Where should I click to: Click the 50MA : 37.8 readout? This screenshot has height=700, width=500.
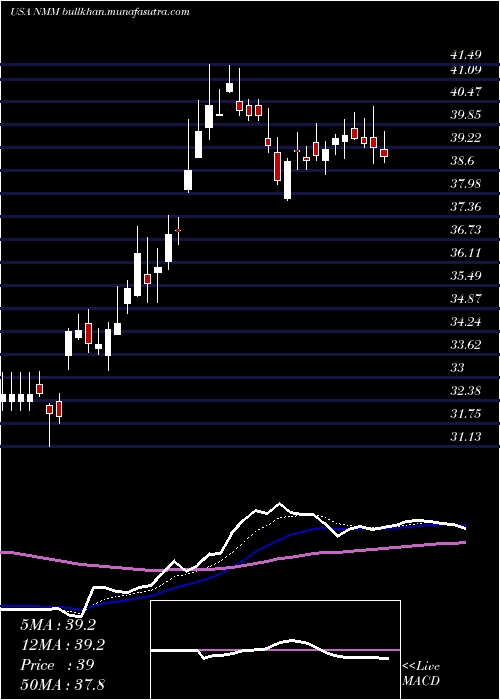pyautogui.click(x=62, y=684)
